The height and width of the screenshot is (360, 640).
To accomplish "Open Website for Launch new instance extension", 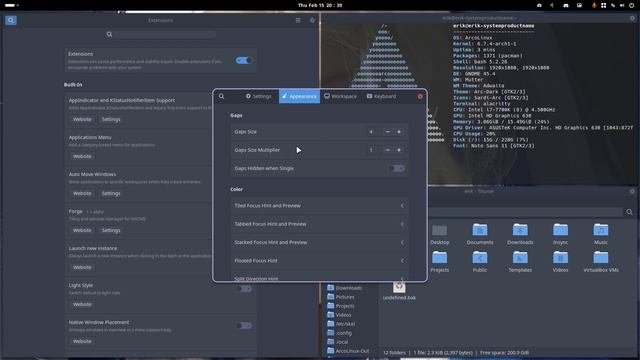I will point(82,267).
